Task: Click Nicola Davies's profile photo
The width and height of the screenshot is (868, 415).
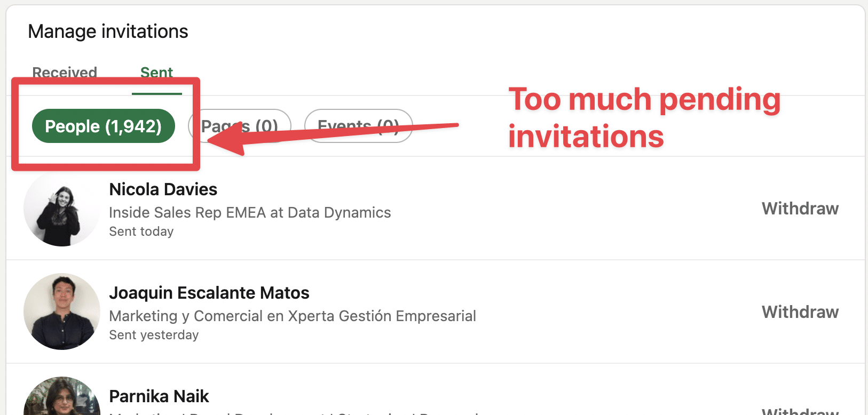Action: (61, 209)
